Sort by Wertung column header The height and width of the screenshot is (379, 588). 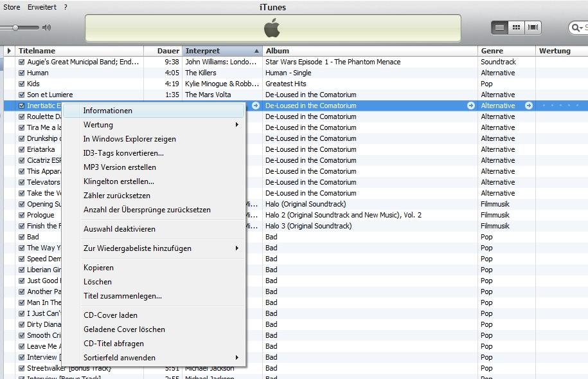click(x=562, y=51)
